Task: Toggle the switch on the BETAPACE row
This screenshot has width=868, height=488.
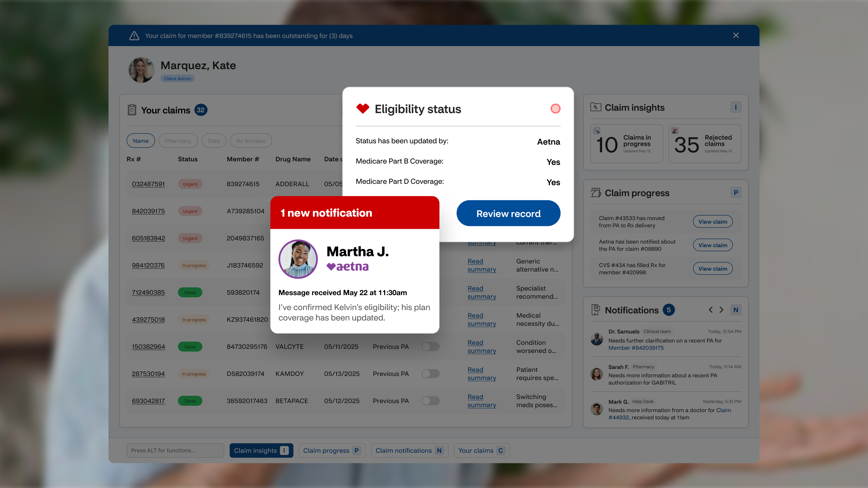Action: 431,401
